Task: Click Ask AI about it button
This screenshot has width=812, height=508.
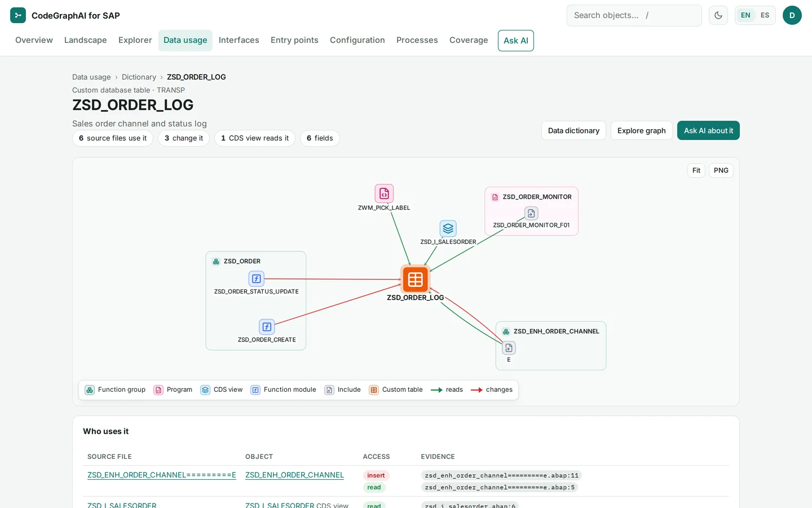Action: tap(708, 130)
